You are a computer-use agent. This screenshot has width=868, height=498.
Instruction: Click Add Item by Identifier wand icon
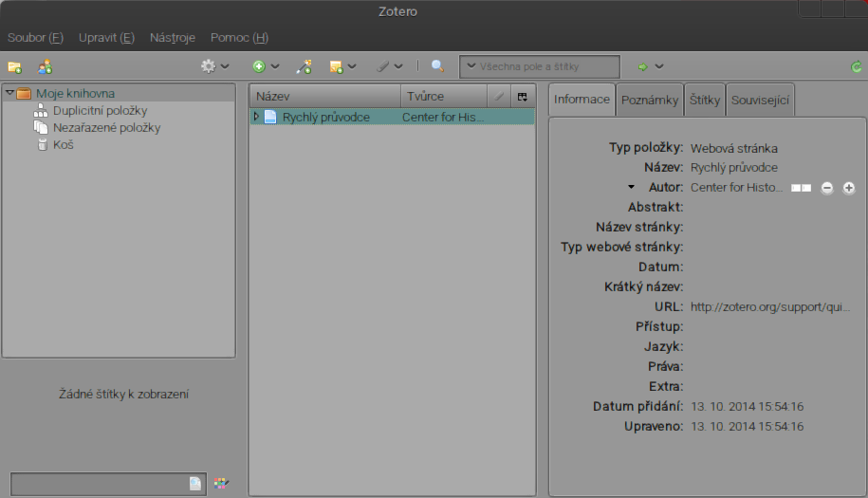click(x=304, y=66)
